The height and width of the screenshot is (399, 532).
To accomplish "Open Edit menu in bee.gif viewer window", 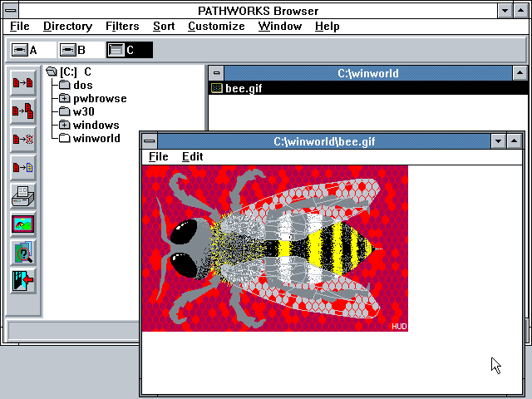I will [x=192, y=157].
